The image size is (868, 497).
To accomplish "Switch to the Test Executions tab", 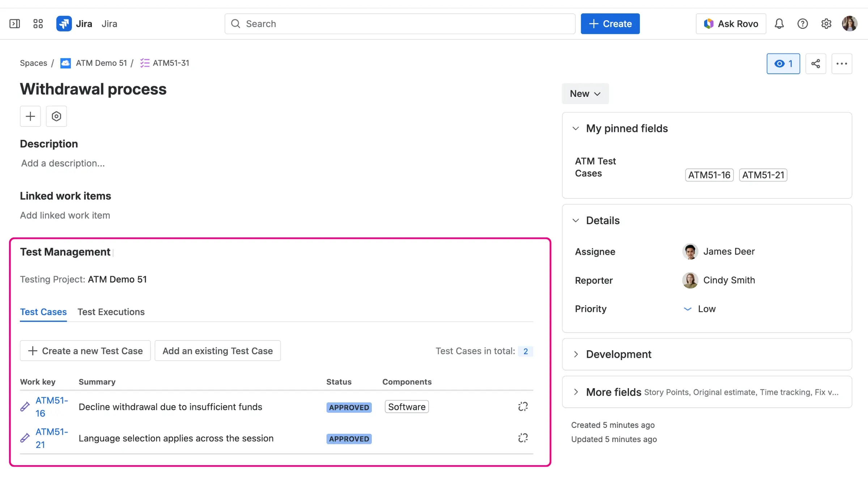I will 111,312.
